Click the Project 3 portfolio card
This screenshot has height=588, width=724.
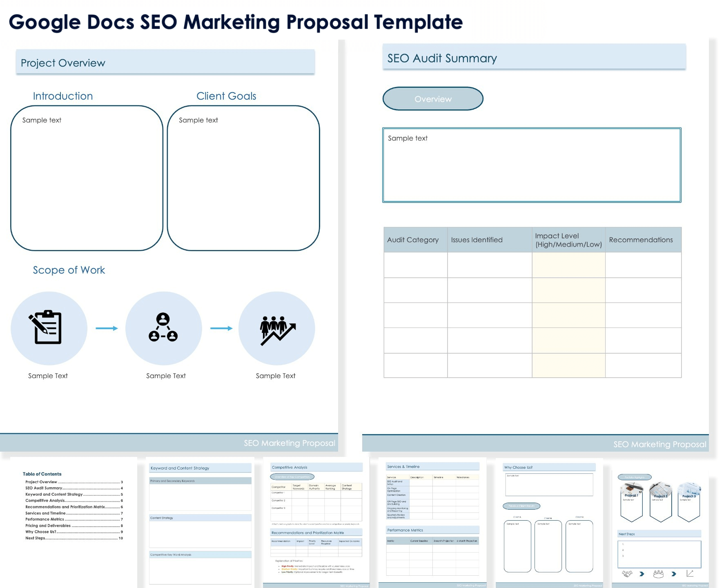(689, 502)
